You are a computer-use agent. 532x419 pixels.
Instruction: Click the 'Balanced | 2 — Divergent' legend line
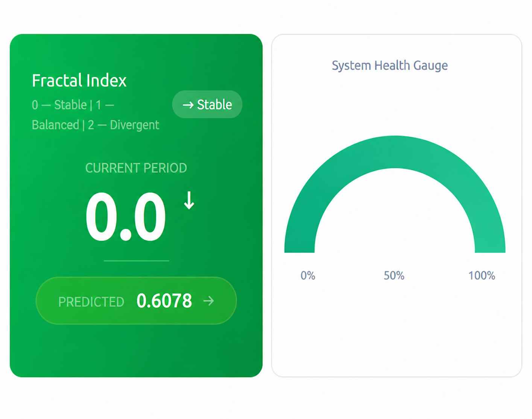coord(96,125)
